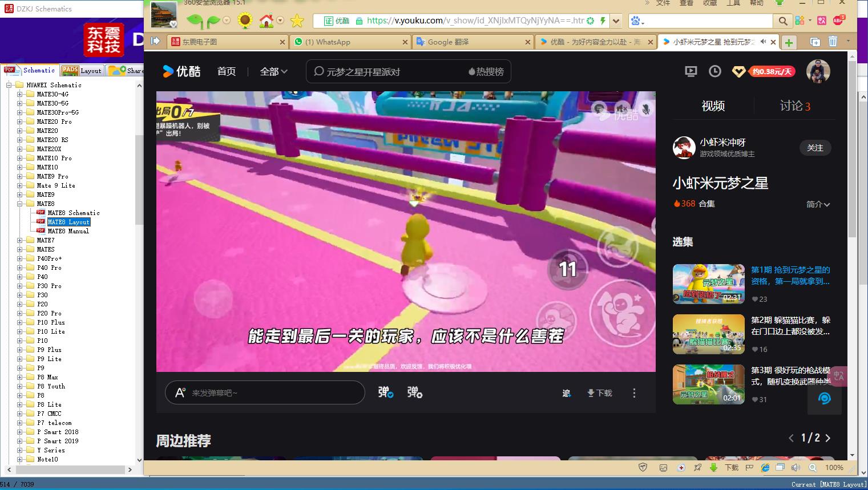Open the closed-tabs trash icon
This screenshot has height=490, width=868.
pos(833,42)
